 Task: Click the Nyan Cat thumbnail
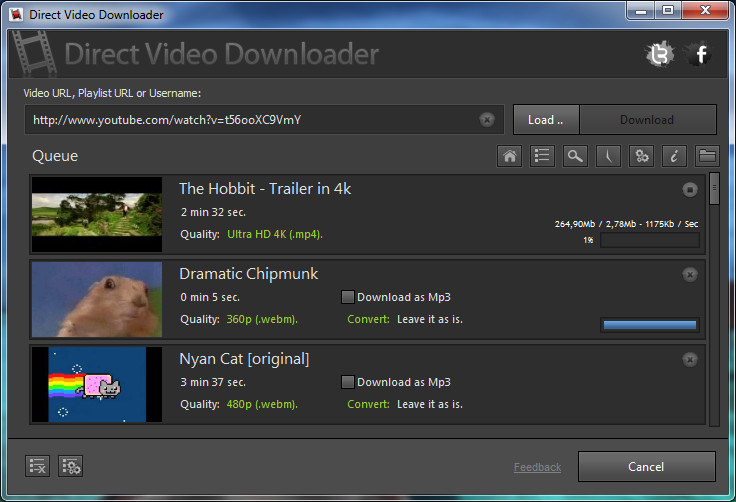(x=97, y=385)
